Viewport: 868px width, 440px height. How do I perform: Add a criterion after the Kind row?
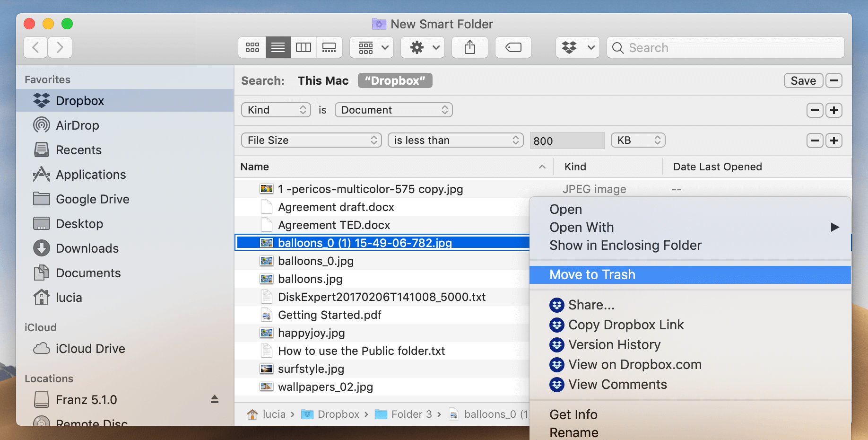tap(834, 110)
